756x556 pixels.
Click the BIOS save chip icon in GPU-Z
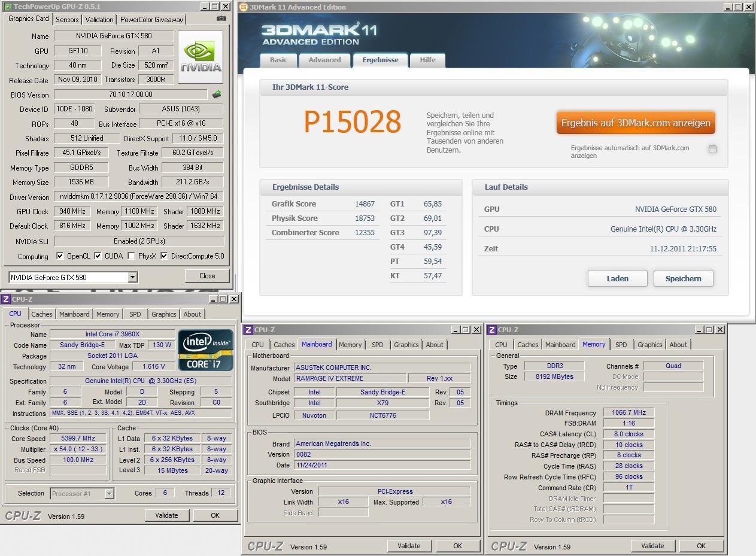(x=217, y=94)
